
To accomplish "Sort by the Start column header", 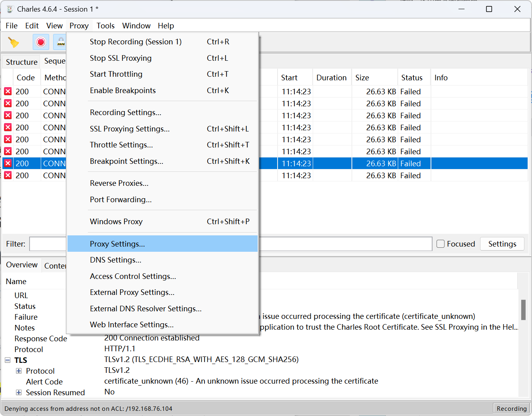I will pos(295,78).
